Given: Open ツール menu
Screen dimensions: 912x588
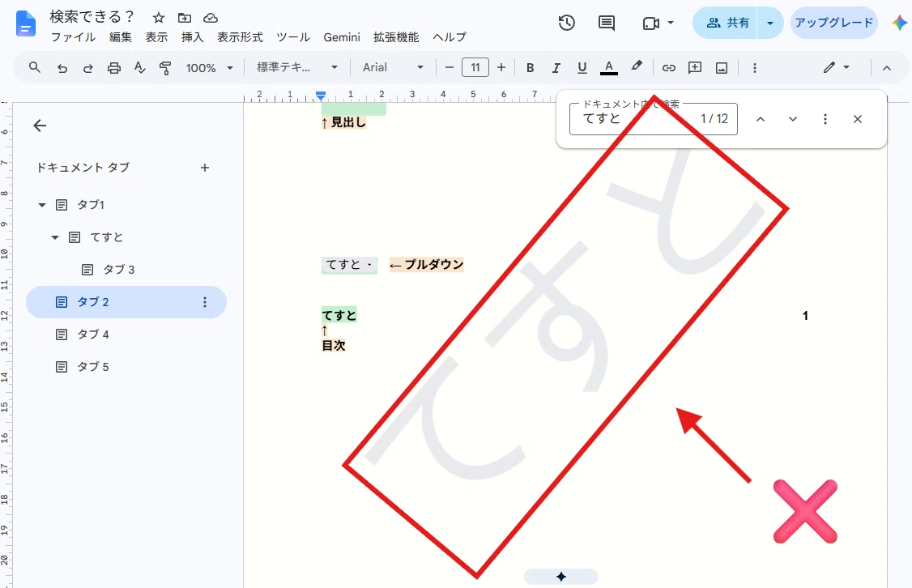Looking at the screenshot, I should (x=293, y=37).
